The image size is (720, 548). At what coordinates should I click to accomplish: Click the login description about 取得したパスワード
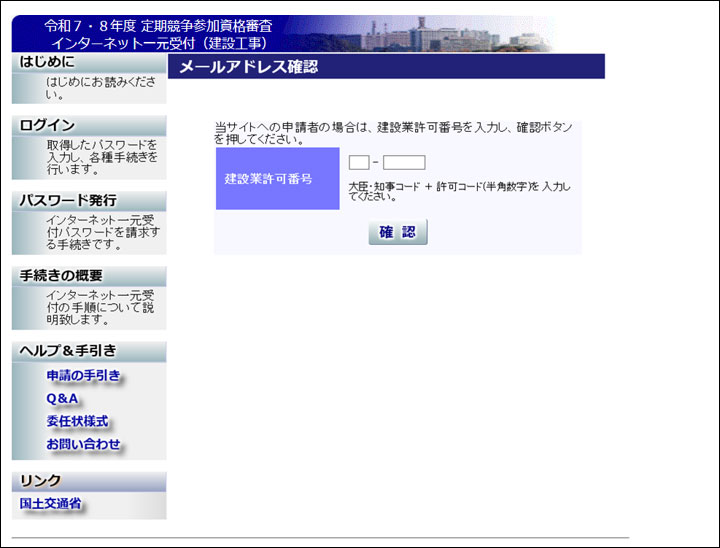click(101, 157)
